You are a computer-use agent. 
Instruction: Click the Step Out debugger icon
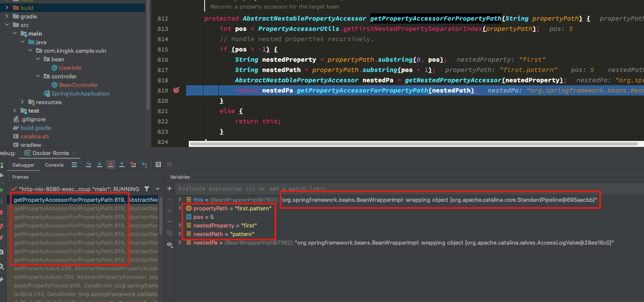click(x=122, y=164)
